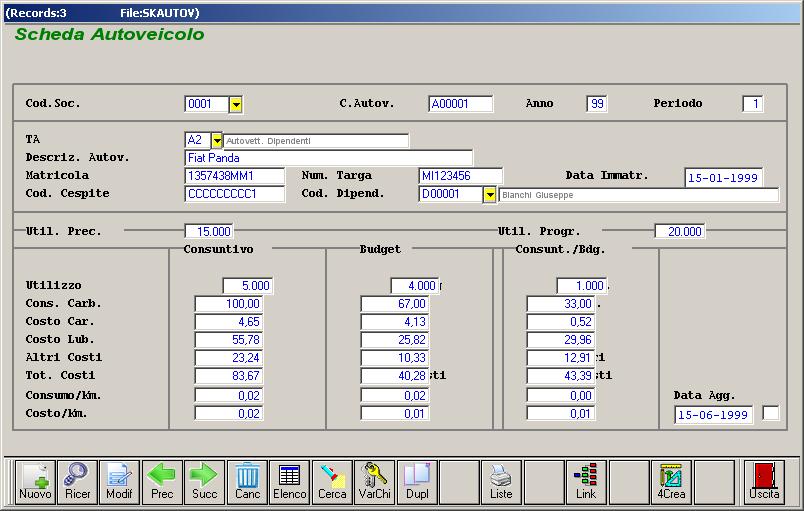Open the Link tree icon
Image resolution: width=804 pixels, height=511 pixels.
(586, 482)
